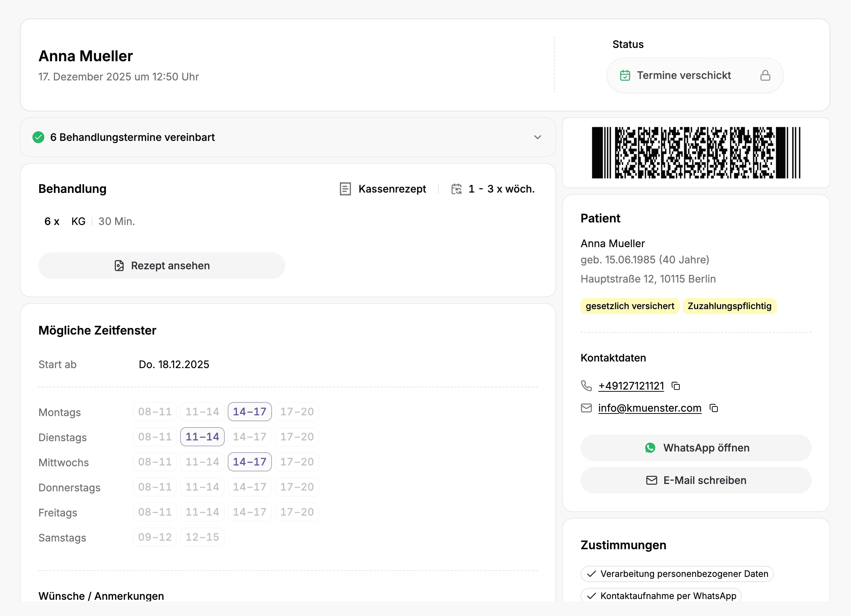The height and width of the screenshot is (616, 851).
Task: Click the phone handset icon in Kontaktdaten
Action: coord(586,386)
